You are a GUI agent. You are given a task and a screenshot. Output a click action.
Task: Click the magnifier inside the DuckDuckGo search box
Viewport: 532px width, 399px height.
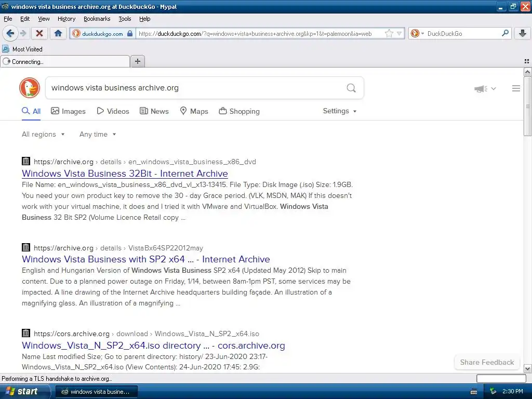[x=351, y=88]
